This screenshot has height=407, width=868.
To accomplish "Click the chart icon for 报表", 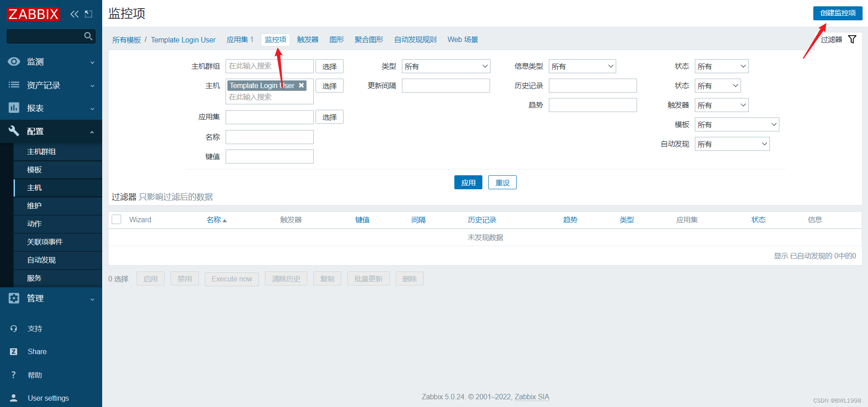I will 14,108.
